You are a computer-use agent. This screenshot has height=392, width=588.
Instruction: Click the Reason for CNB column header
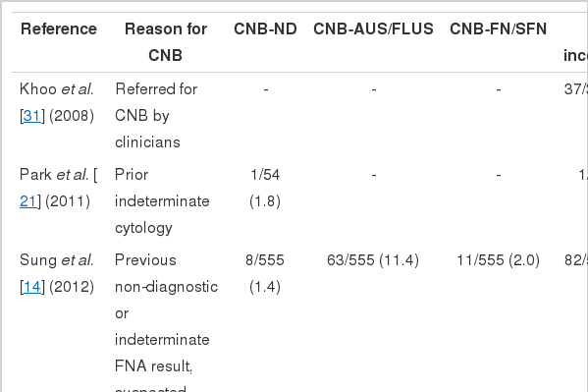(166, 42)
